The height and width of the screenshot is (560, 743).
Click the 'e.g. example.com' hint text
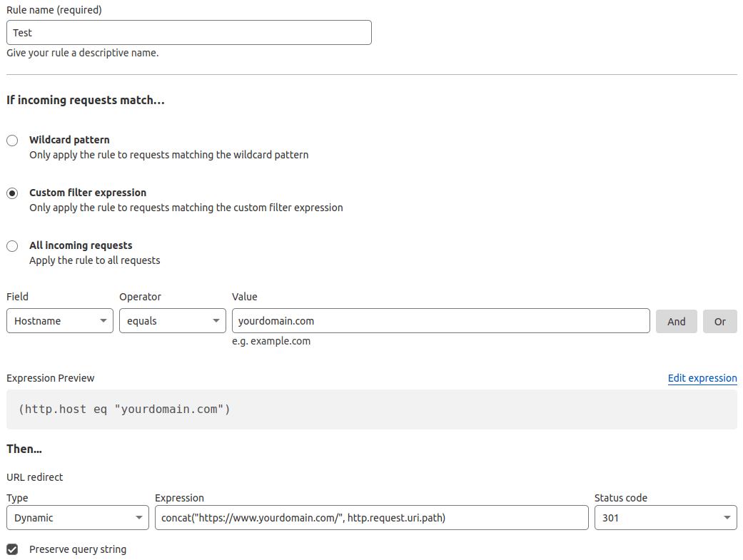[271, 341]
